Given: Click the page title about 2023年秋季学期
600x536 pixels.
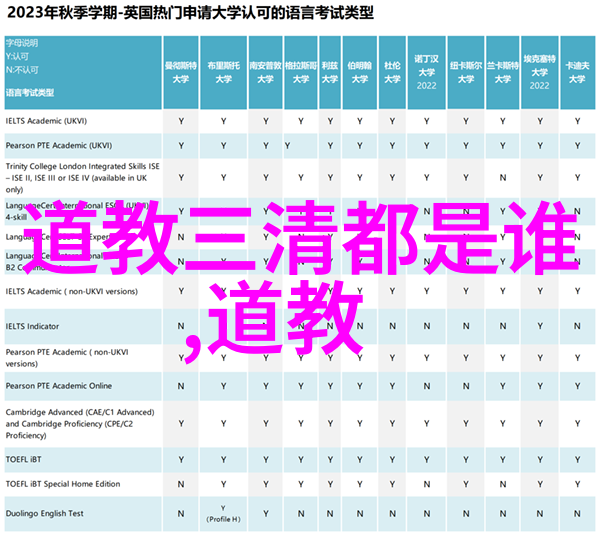Looking at the screenshot, I should coord(190,13).
